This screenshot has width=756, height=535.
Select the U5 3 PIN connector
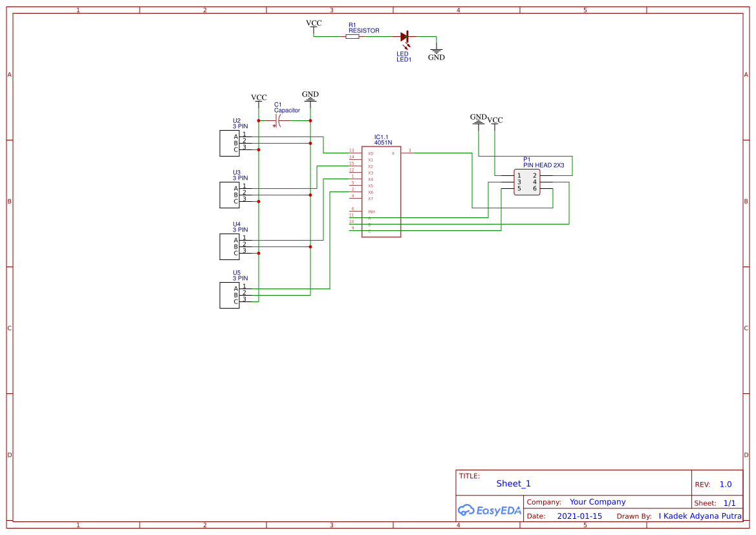[x=229, y=296]
